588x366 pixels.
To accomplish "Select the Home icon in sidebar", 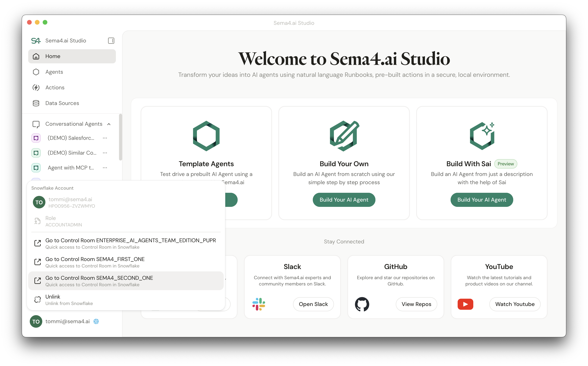I will 36,56.
